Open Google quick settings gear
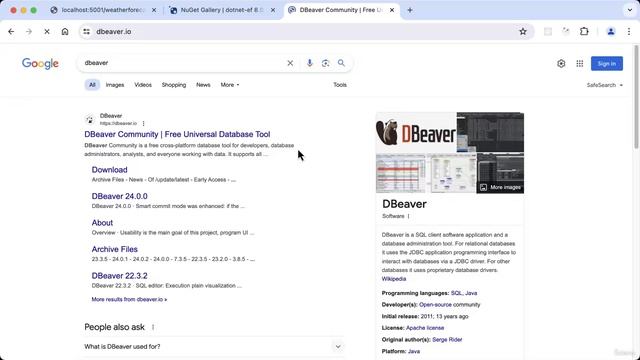This screenshot has height=360, width=640. coord(561,64)
